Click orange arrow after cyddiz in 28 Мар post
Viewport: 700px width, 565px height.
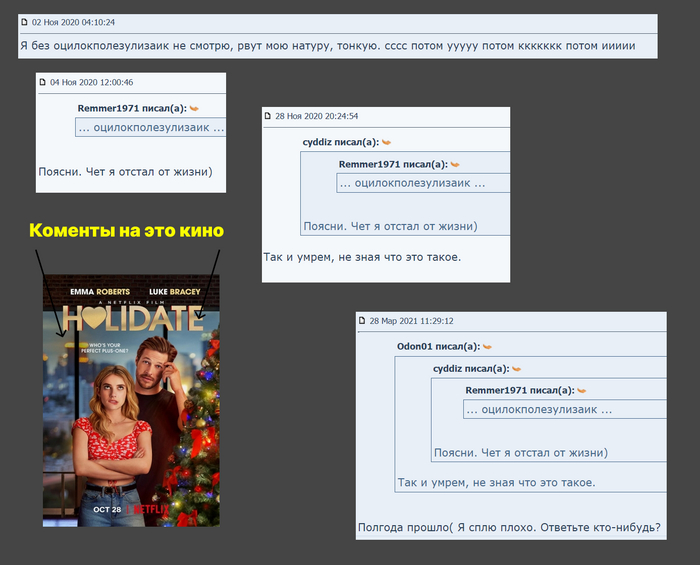tap(514, 369)
